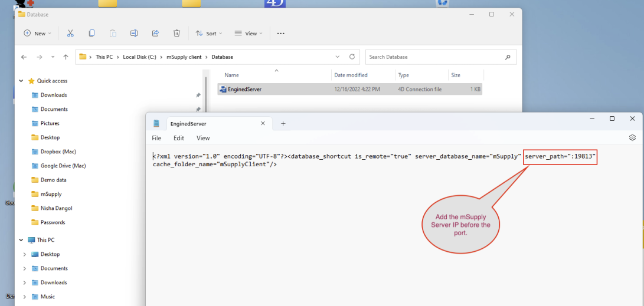Open the File menu in Notepad
This screenshot has width=644, height=306.
tap(156, 138)
